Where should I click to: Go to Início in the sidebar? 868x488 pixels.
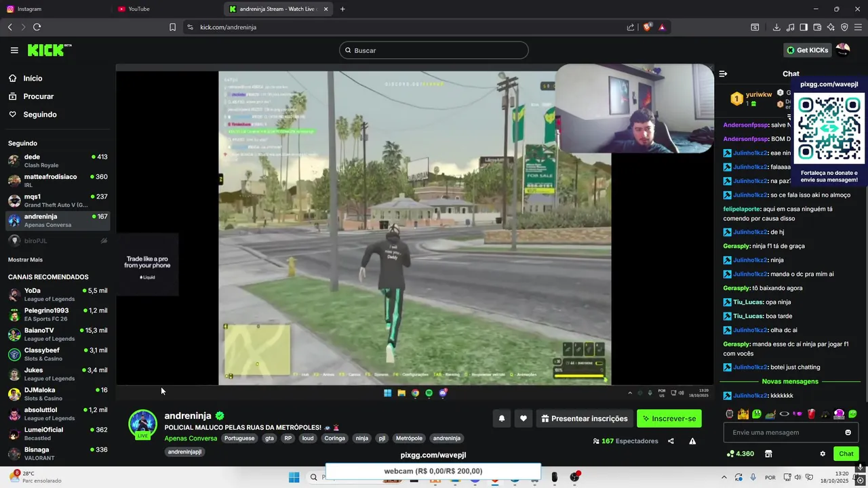25,79
